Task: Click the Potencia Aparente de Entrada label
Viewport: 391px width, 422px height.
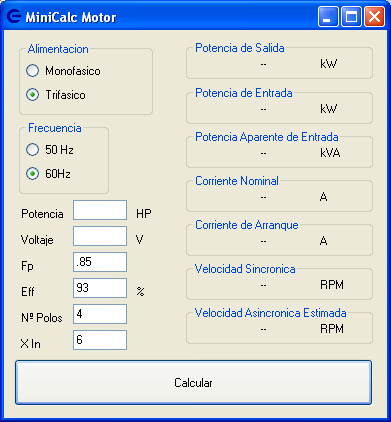Action: 267,137
